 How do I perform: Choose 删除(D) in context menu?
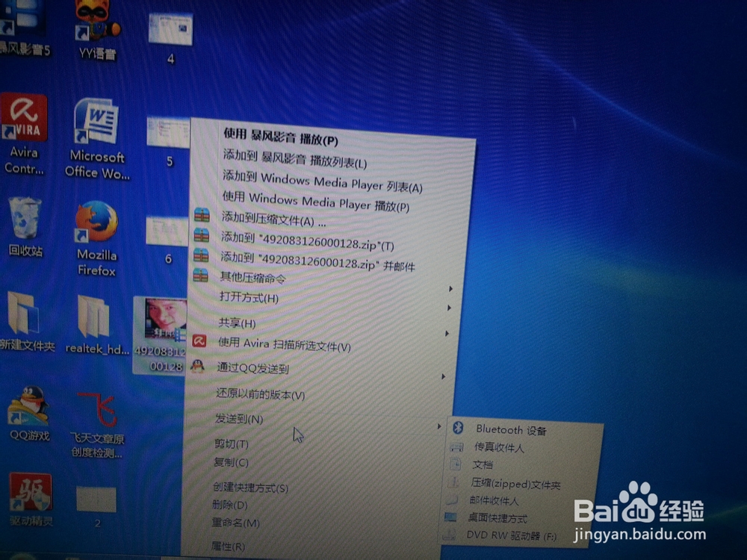[229, 505]
